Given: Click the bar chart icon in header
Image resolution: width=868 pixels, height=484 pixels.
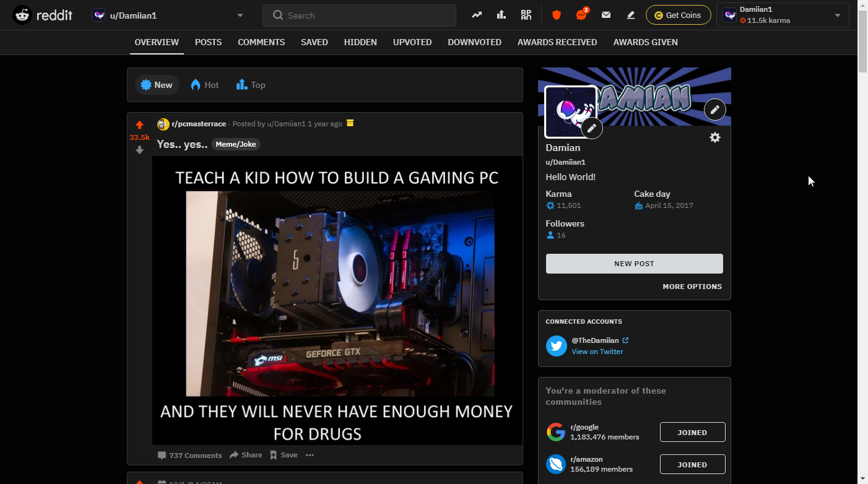Looking at the screenshot, I should pyautogui.click(x=501, y=15).
